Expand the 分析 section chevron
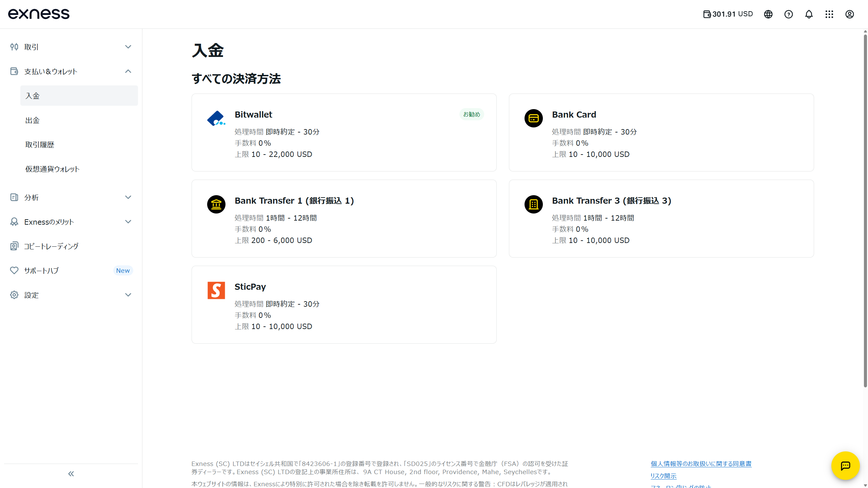The width and height of the screenshot is (868, 488). point(128,197)
